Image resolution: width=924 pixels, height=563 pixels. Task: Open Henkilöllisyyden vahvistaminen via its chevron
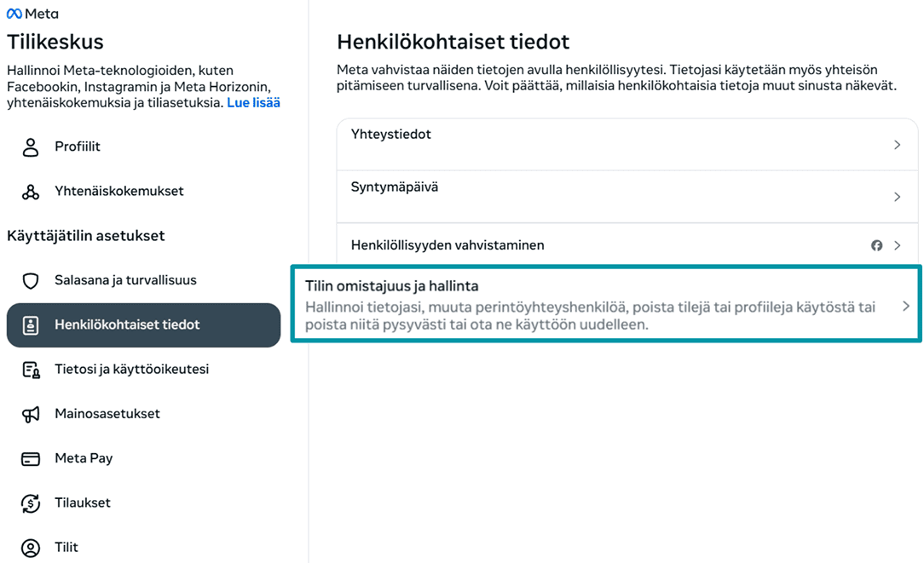click(897, 245)
